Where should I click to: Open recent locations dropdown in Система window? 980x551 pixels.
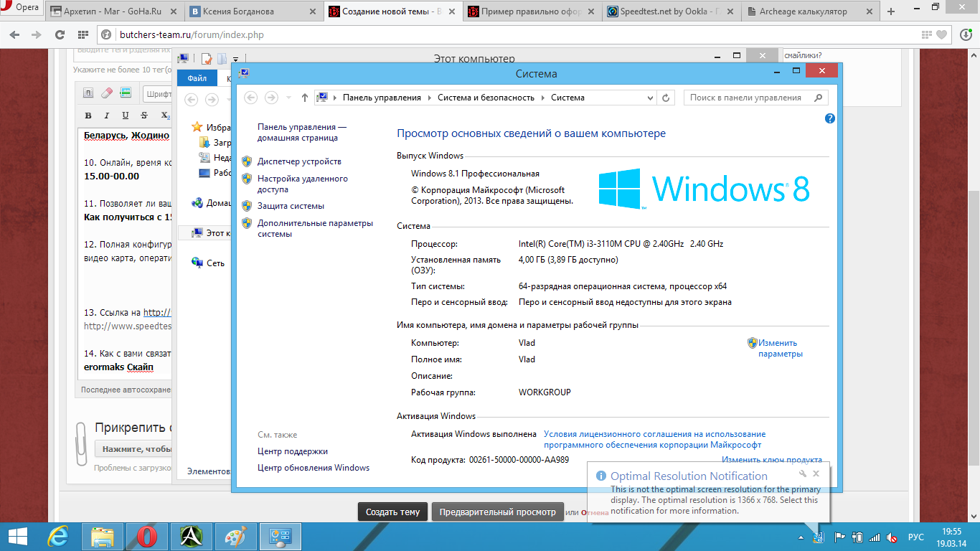(x=289, y=98)
